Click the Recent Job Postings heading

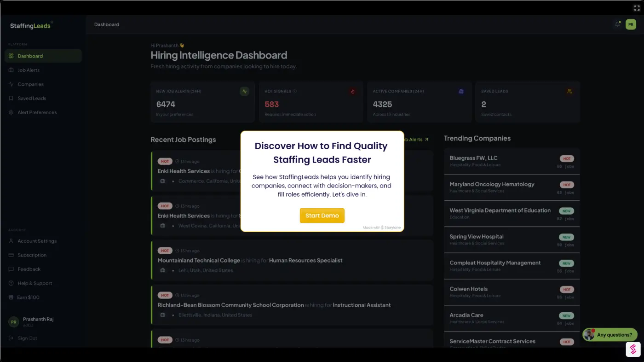183,140
